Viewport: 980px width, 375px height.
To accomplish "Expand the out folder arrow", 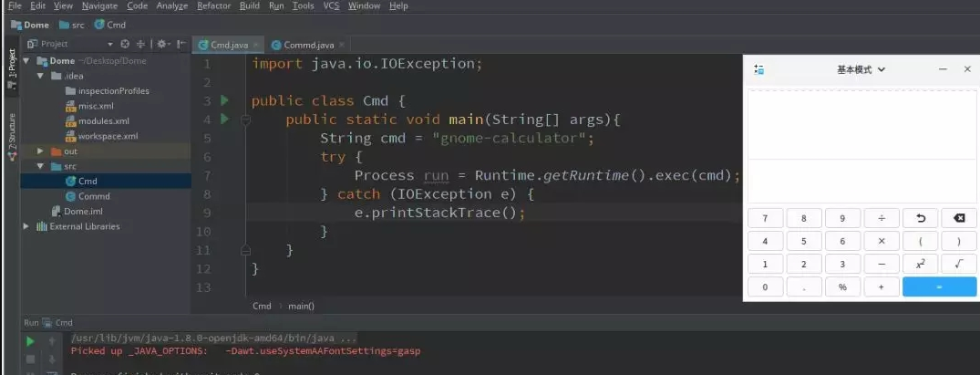I will pyautogui.click(x=41, y=151).
